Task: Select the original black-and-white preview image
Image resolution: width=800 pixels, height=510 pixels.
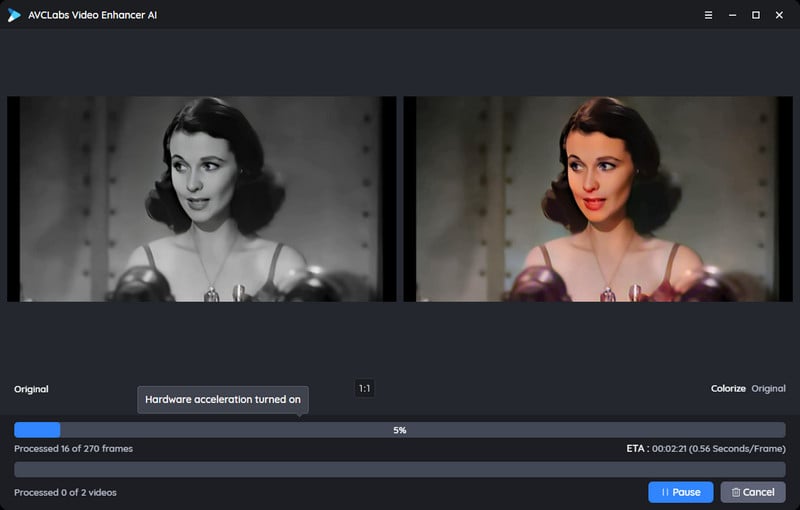Action: tap(202, 199)
